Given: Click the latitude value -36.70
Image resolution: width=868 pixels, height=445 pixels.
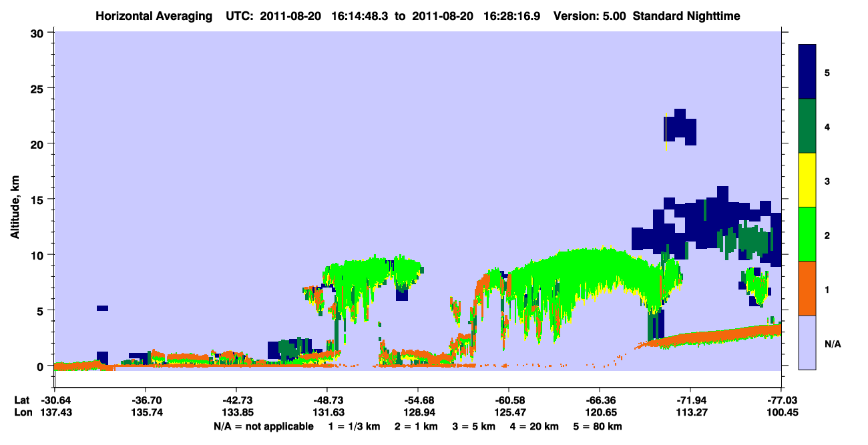Looking at the screenshot, I should point(145,400).
